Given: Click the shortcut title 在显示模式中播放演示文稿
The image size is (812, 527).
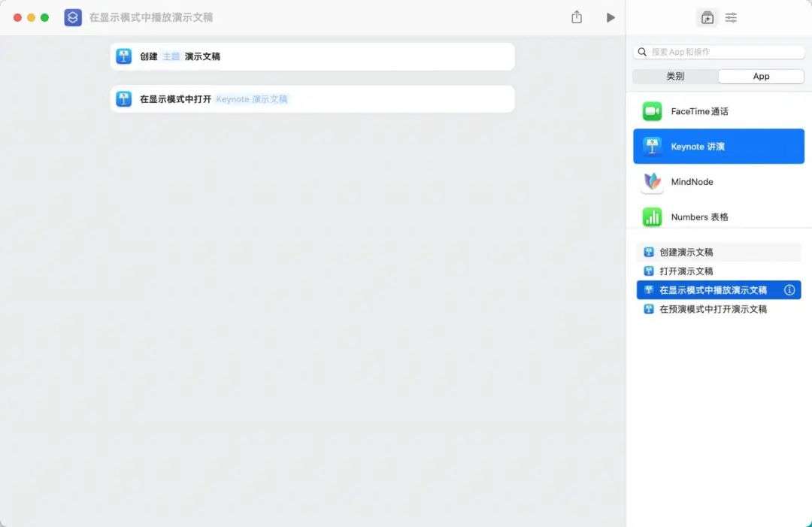Looking at the screenshot, I should [x=151, y=17].
